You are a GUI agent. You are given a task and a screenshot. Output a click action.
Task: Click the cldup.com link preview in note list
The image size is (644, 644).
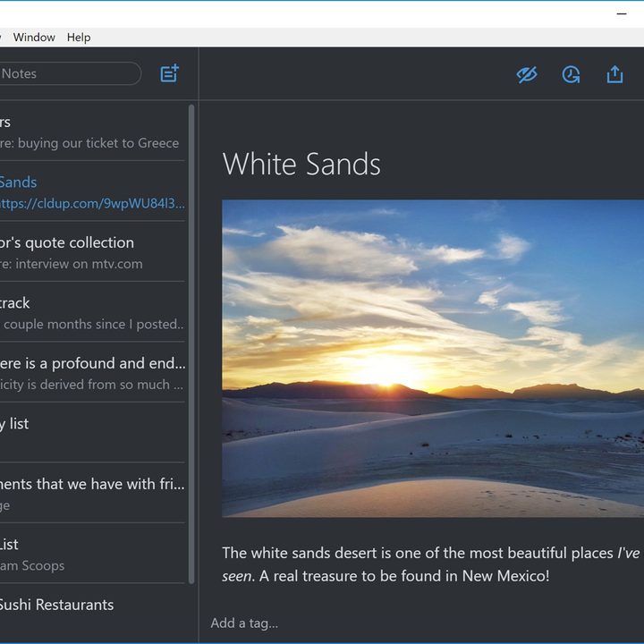pos(91,203)
